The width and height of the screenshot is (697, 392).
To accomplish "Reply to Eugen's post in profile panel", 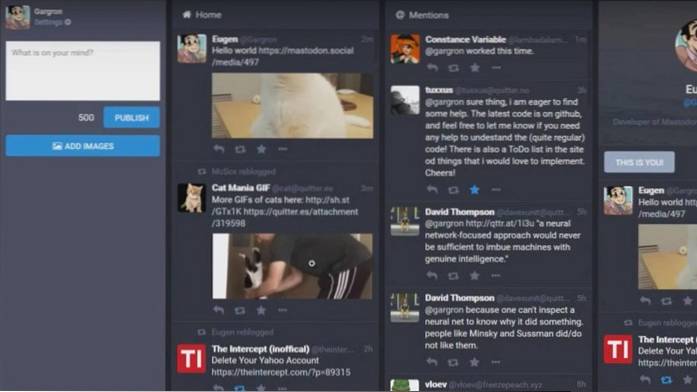I will coord(645,301).
